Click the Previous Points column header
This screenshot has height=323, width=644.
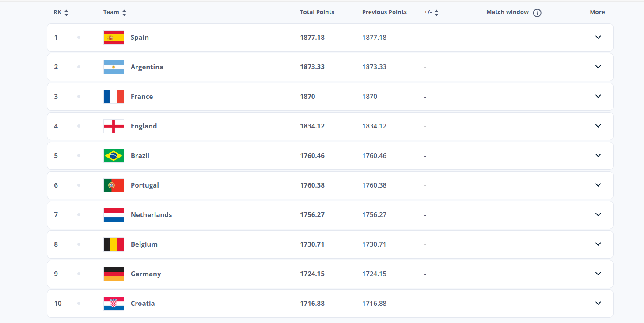point(384,12)
